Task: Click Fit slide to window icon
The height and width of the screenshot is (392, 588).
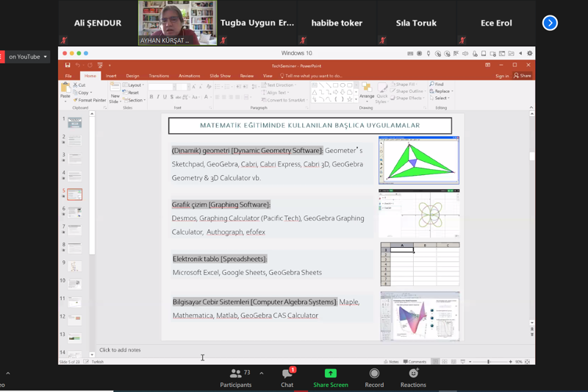Action: (x=528, y=362)
